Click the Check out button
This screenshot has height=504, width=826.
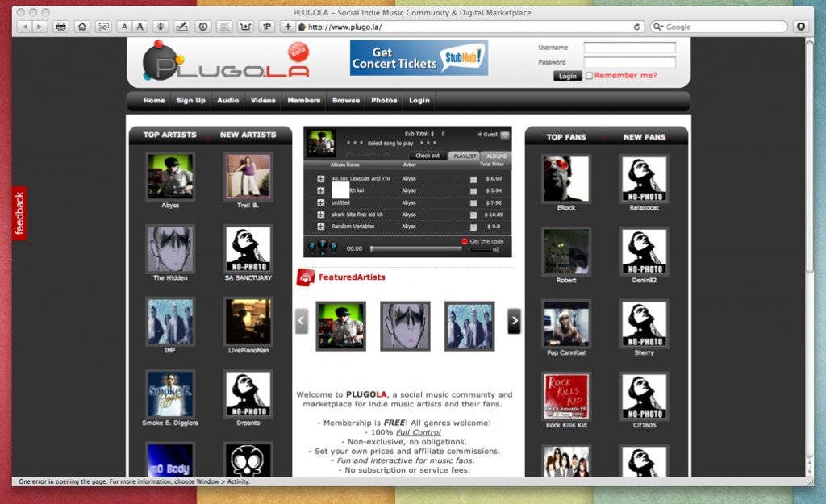428,156
